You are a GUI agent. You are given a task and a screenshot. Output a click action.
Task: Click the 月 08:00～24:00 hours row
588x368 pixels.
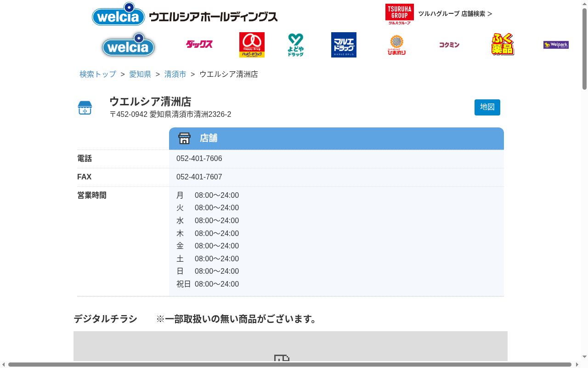click(208, 195)
